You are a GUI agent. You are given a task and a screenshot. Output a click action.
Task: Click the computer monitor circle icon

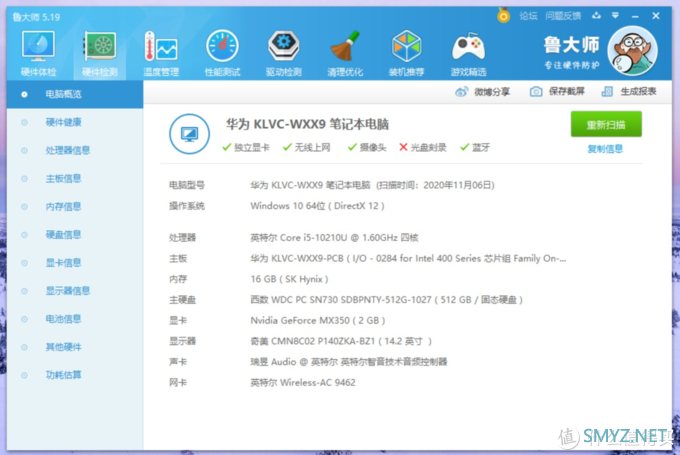coord(190,134)
